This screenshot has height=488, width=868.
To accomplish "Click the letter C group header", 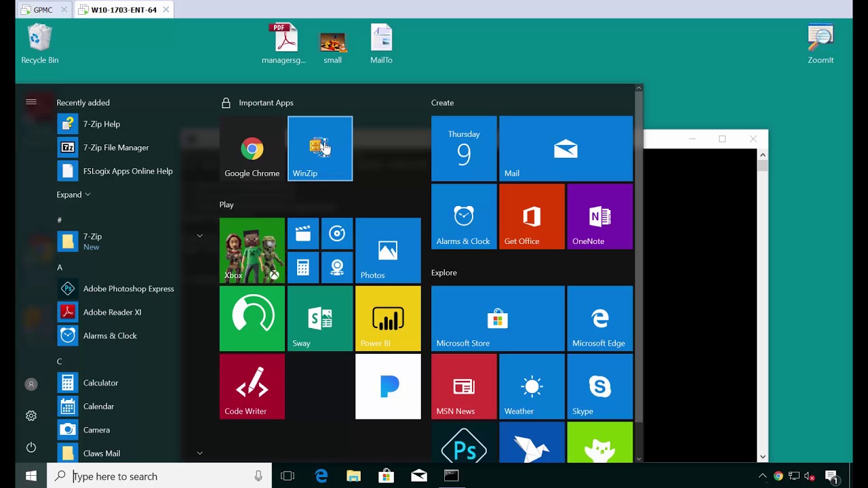I will click(60, 362).
